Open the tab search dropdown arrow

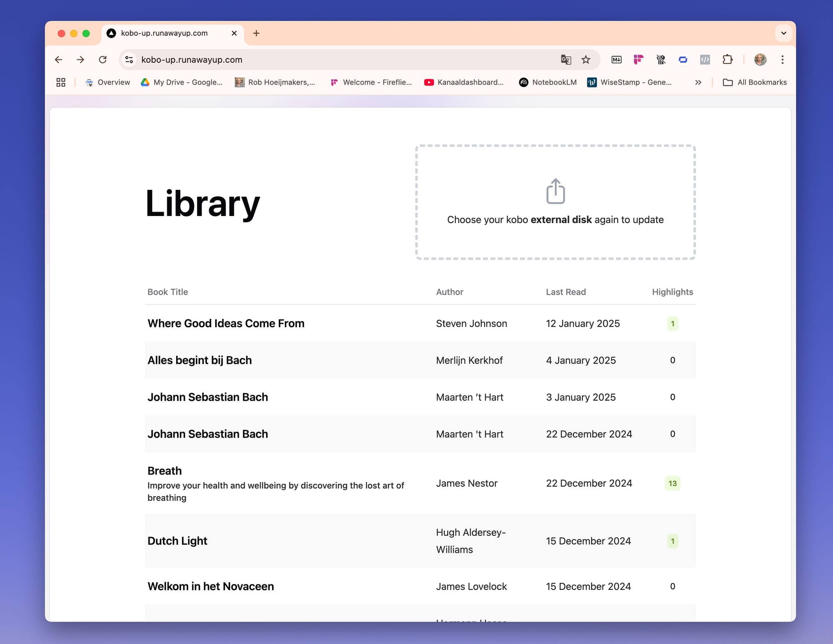783,33
